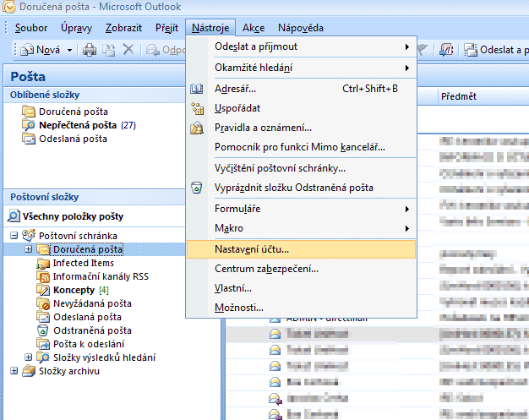Open the Nevyžádaná pošta folder
Viewport: 529px width, 420px height.
(92, 303)
